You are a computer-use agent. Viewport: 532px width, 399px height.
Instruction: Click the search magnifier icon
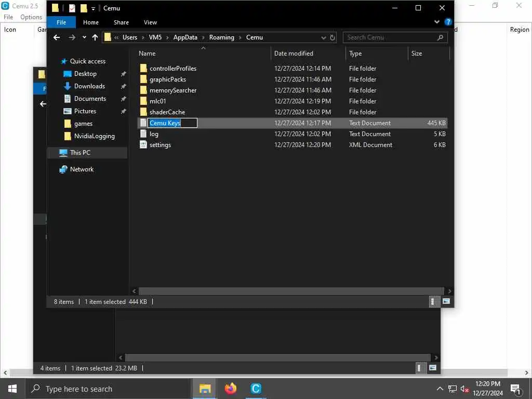click(x=441, y=37)
